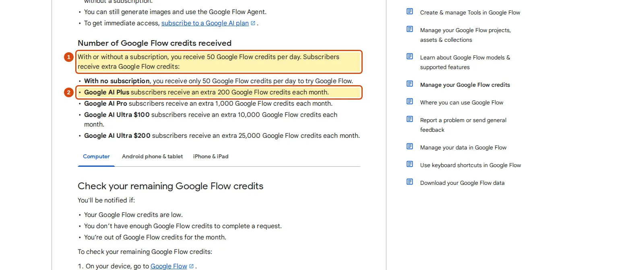
Task: Open subscribe to a Google AI plan link
Action: 205,23
